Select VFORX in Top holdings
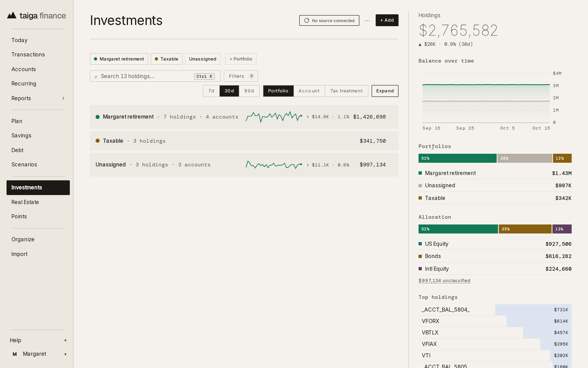 click(x=495, y=321)
